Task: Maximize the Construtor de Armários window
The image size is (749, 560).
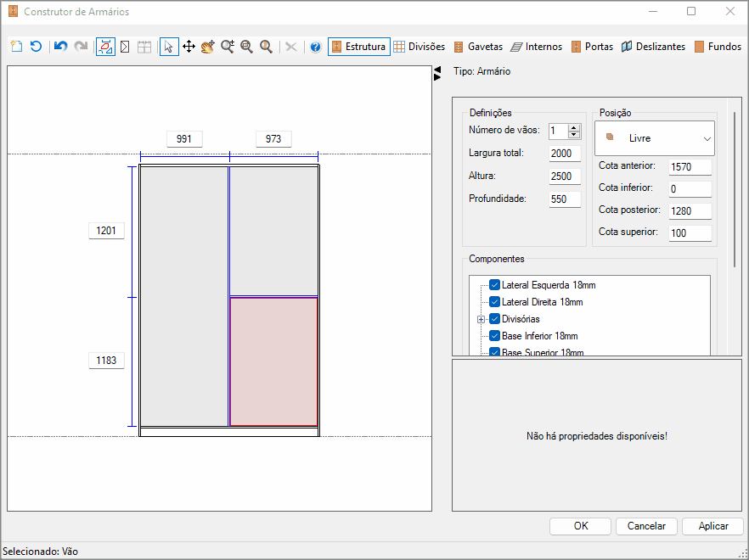Action: point(691,12)
